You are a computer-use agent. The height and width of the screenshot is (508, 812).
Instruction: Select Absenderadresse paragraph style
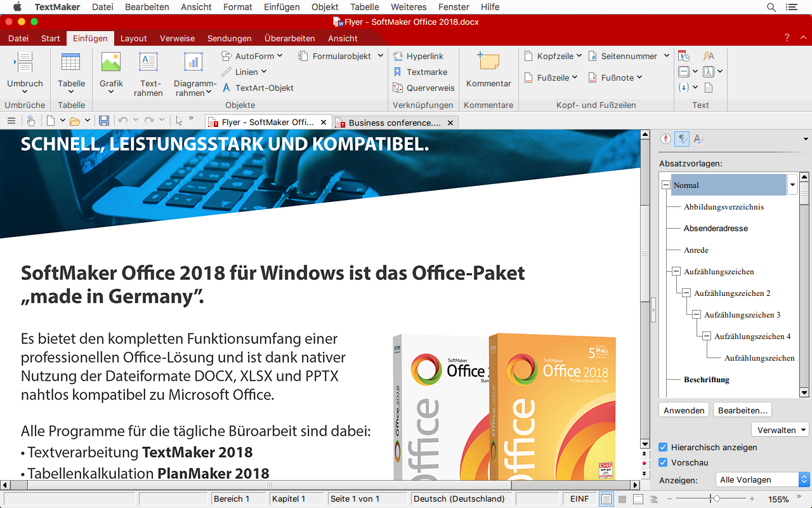click(716, 228)
